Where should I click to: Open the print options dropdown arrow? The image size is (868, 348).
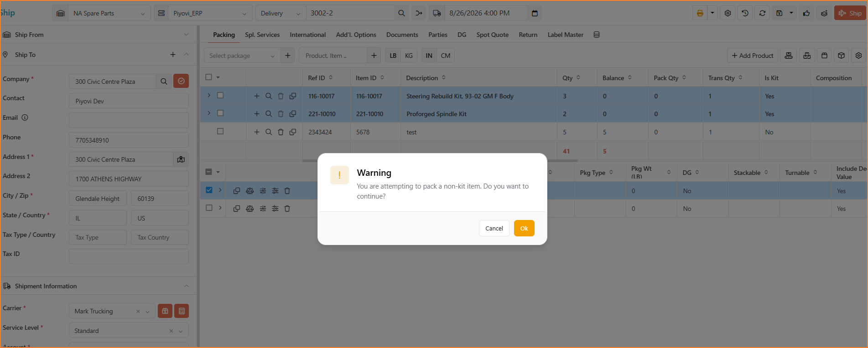click(x=712, y=13)
